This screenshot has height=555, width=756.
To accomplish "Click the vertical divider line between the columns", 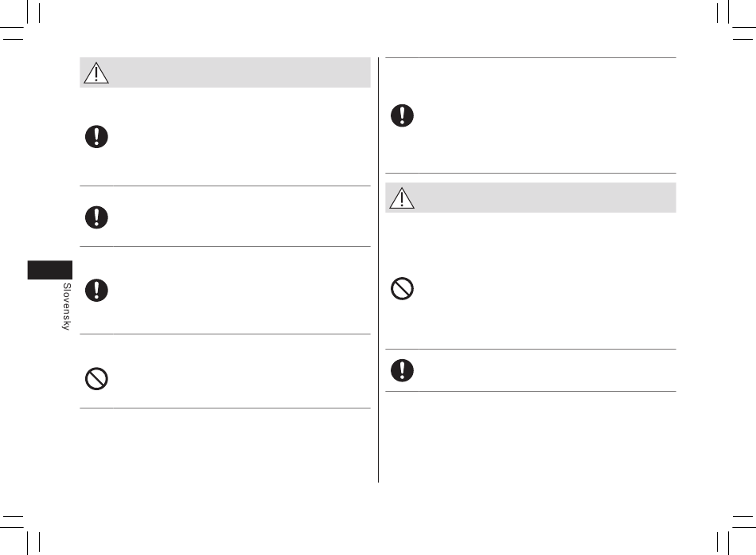I will tap(379, 270).
